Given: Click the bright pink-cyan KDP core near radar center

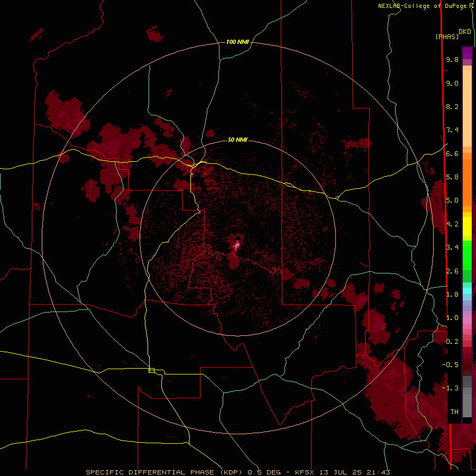Looking at the screenshot, I should [237, 245].
